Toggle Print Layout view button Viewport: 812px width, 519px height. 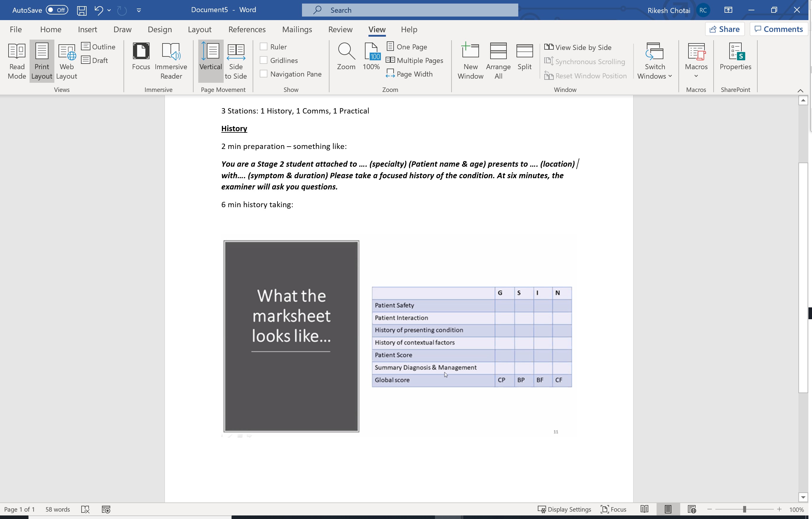[x=42, y=61]
